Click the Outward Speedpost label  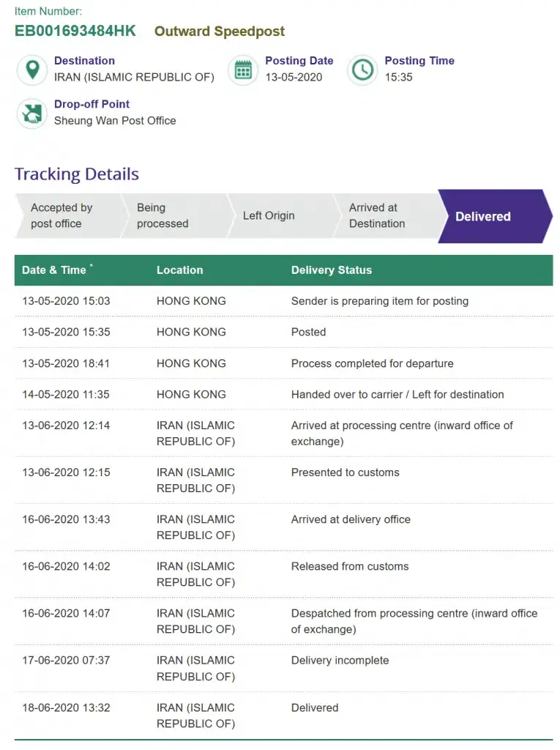[x=219, y=31]
